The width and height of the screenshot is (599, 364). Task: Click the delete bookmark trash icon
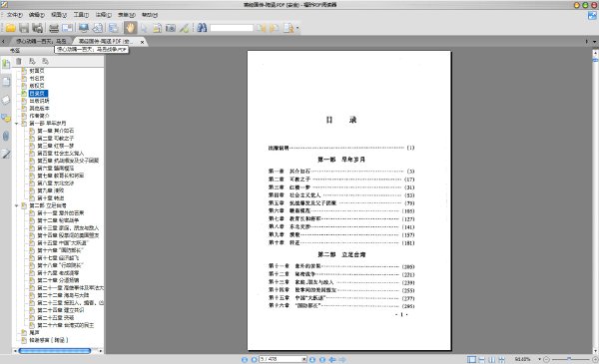click(19, 61)
